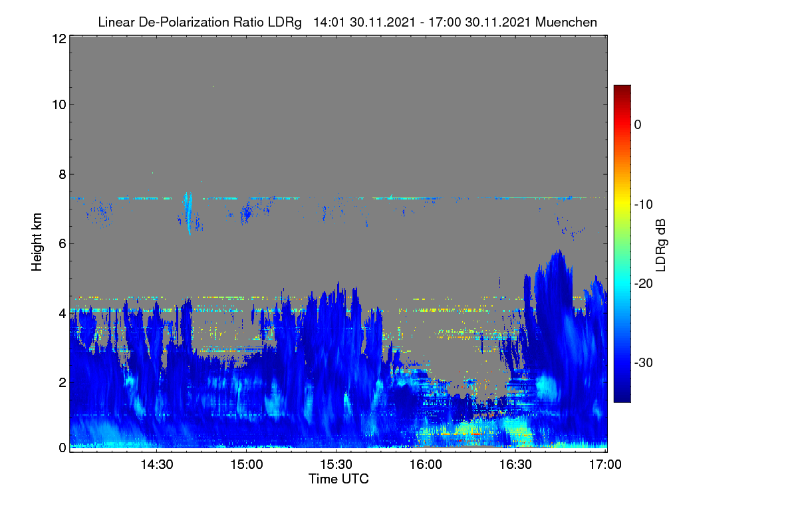Click the height tick label 4
This screenshot has height=532, width=798.
pyautogui.click(x=61, y=313)
